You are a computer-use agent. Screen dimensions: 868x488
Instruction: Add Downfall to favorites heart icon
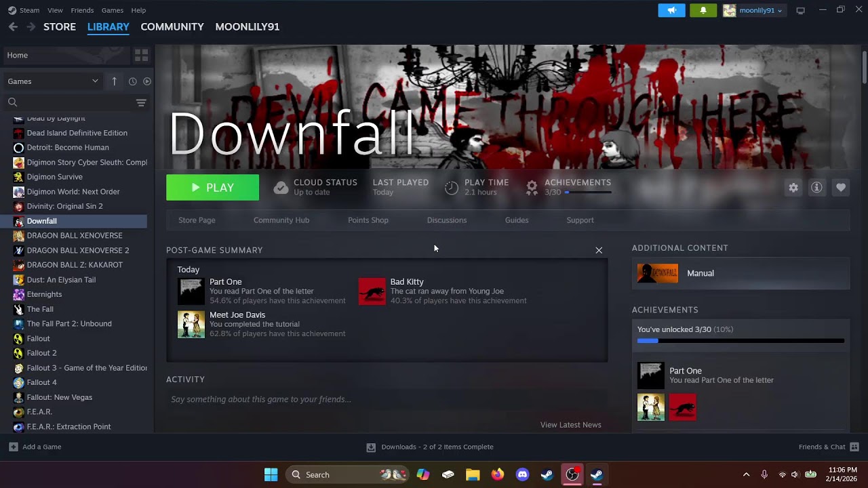pyautogui.click(x=841, y=188)
